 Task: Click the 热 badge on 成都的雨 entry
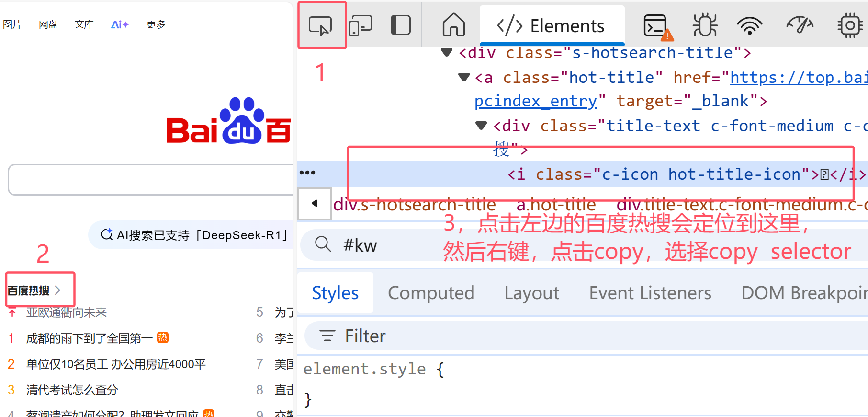163,337
